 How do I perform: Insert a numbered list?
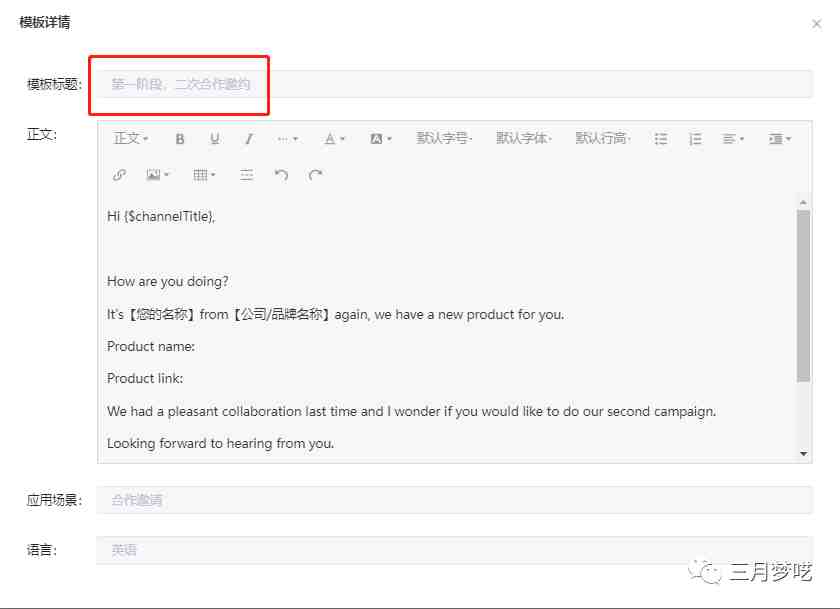click(x=695, y=139)
